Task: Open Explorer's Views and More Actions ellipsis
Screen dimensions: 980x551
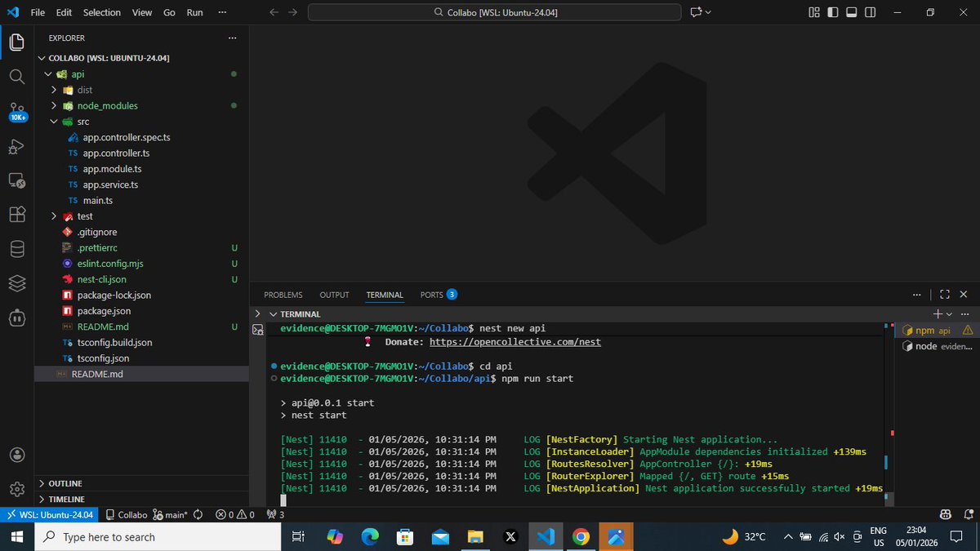Action: click(233, 38)
